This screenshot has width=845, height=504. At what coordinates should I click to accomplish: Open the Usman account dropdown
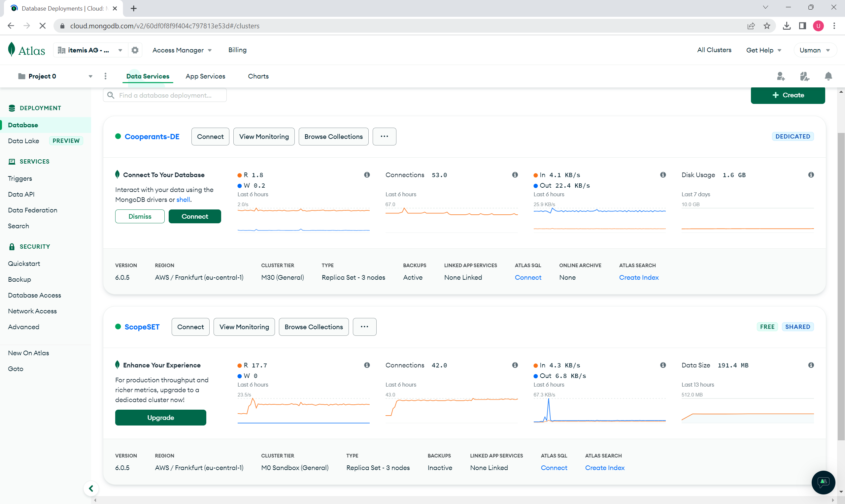click(x=814, y=50)
